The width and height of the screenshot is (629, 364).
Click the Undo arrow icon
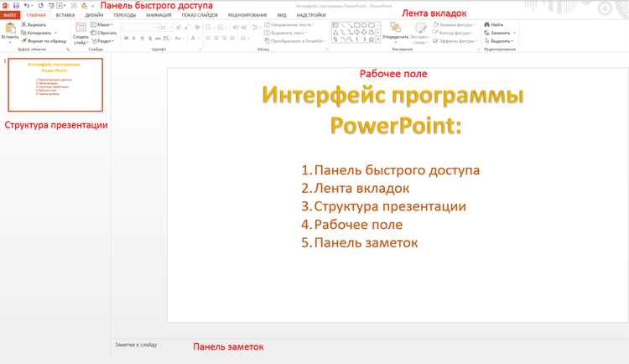pyautogui.click(x=26, y=6)
